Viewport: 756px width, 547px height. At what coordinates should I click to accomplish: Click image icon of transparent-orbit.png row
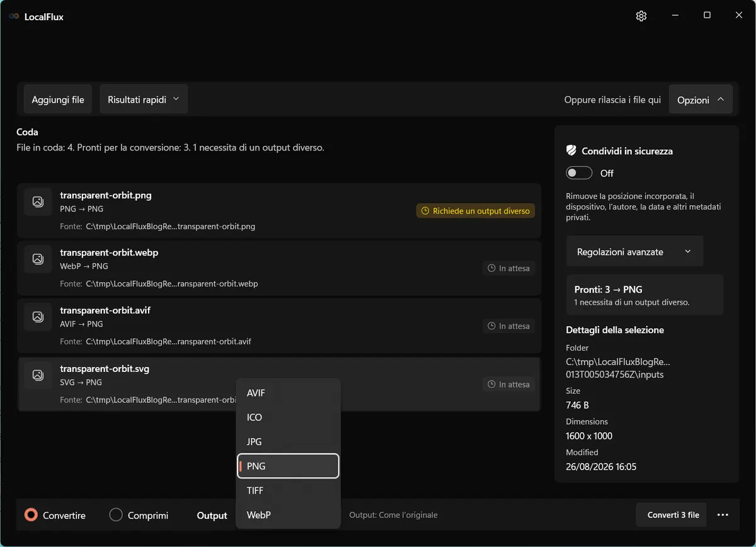(x=38, y=202)
